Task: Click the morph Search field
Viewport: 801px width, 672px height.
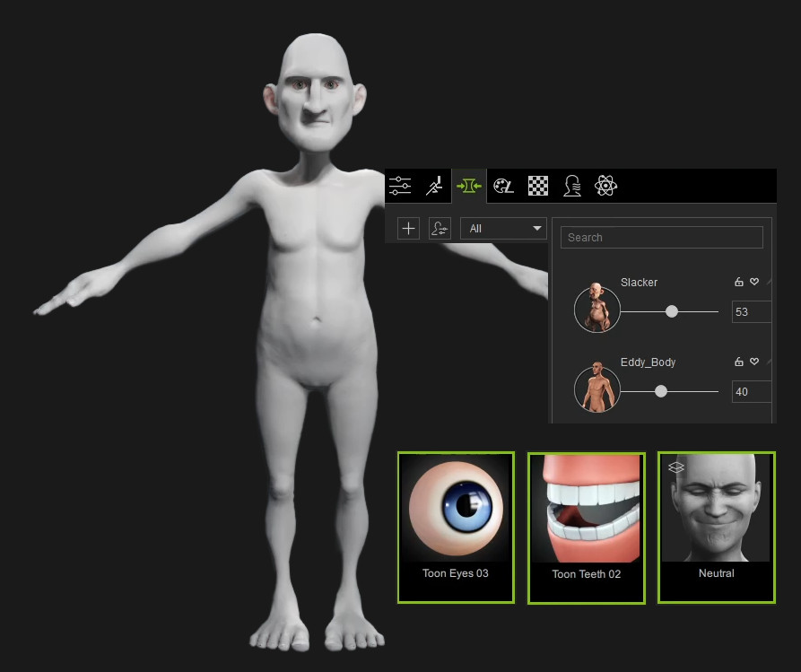Action: (661, 238)
